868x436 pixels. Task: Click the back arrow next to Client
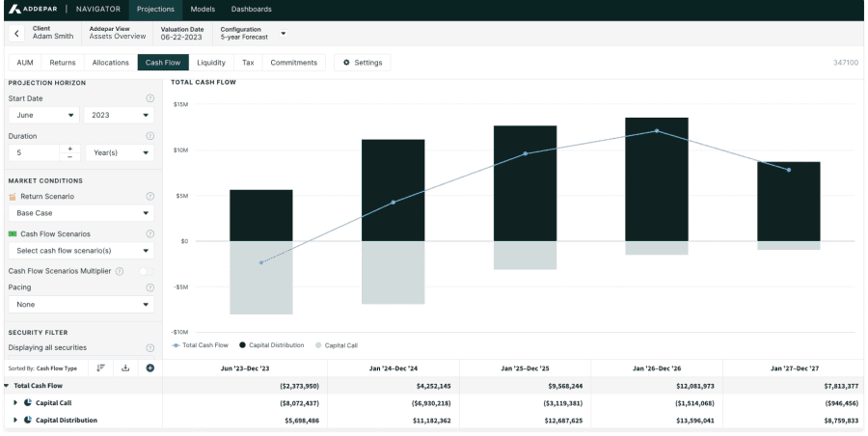click(17, 34)
